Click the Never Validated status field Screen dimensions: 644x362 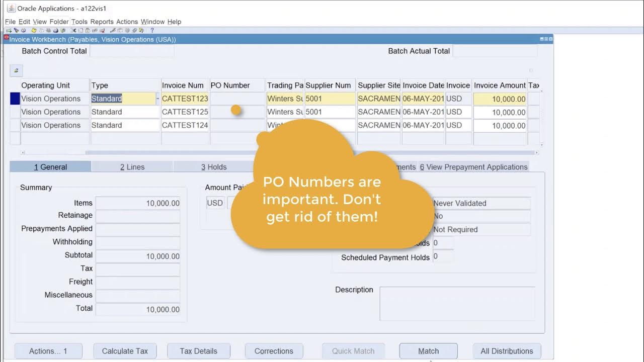click(481, 203)
